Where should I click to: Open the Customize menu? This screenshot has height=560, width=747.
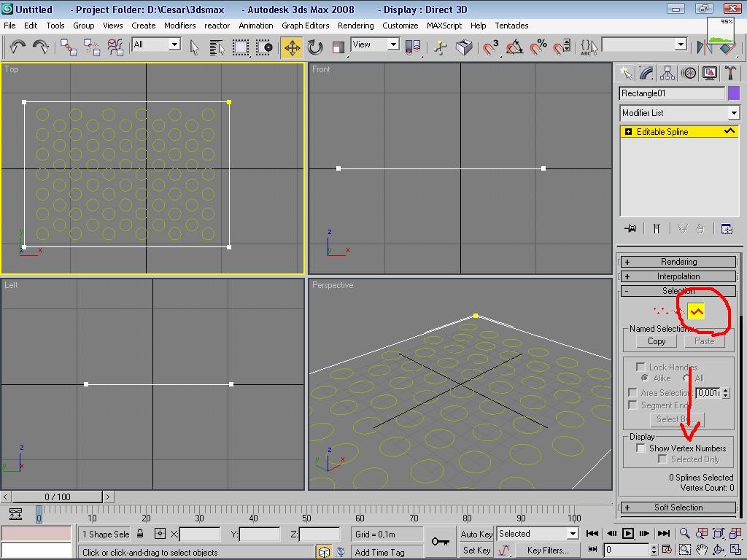coord(400,26)
